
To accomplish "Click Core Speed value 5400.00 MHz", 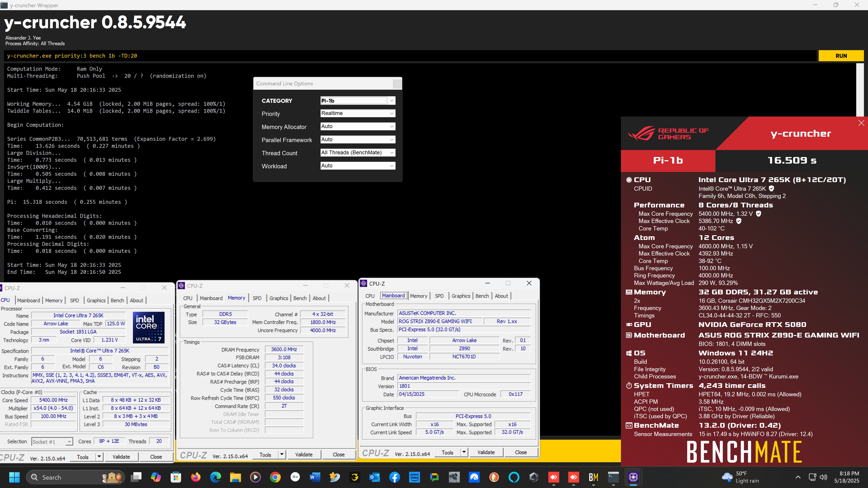I will click(53, 400).
